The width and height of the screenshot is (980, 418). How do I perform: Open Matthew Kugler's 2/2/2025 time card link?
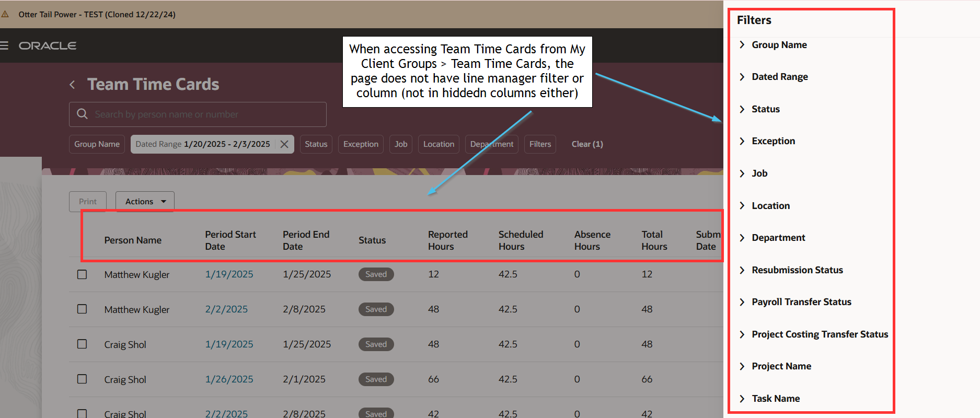(x=226, y=309)
